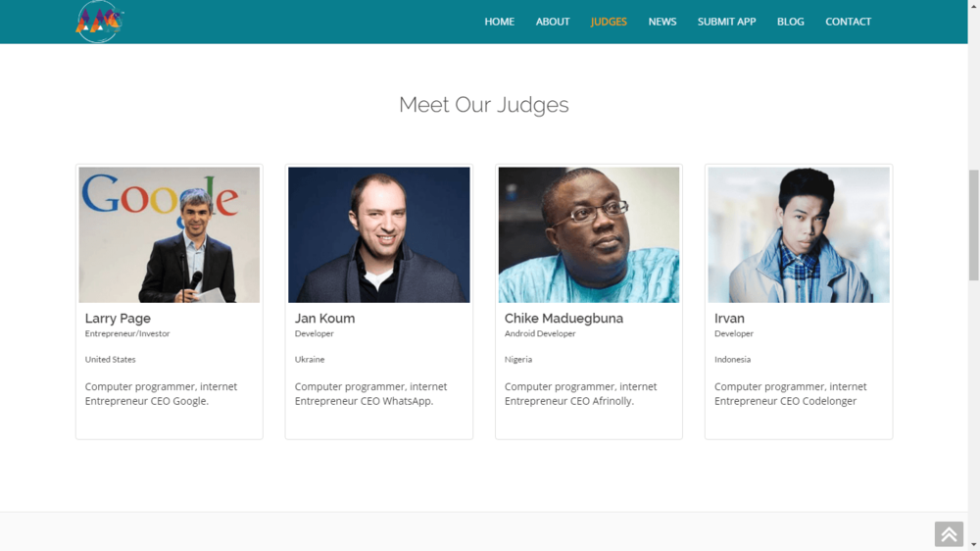Click Larry Page's photo
Viewport: 980px width, 551px height.
tap(170, 234)
